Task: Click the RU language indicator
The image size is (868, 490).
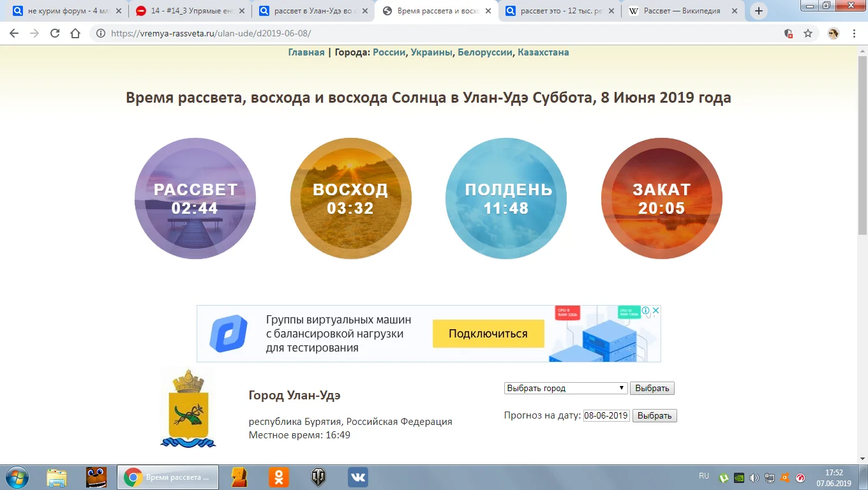Action: 704,476
